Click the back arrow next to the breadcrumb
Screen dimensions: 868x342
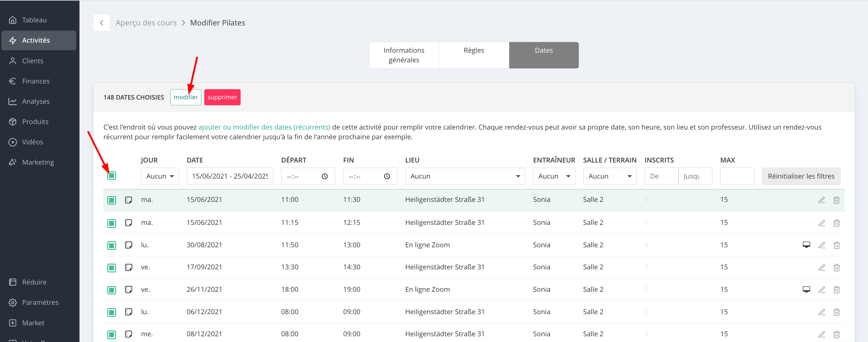[x=102, y=23]
